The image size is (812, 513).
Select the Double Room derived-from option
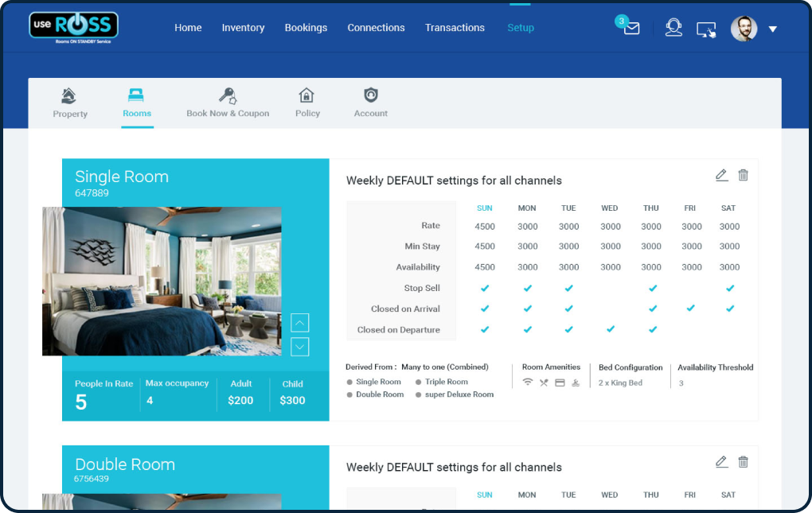(x=375, y=394)
